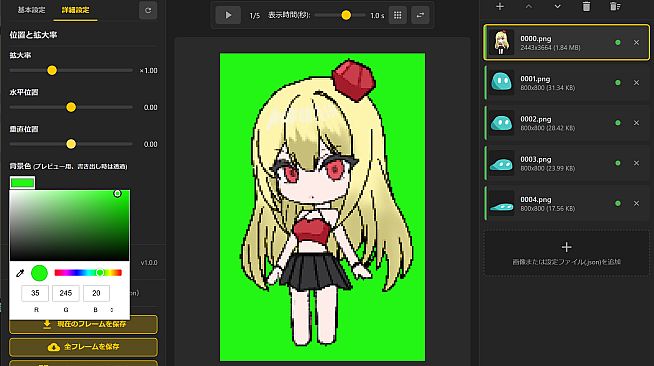Click inside the color saturation gradient area

pyautogui.click(x=70, y=226)
